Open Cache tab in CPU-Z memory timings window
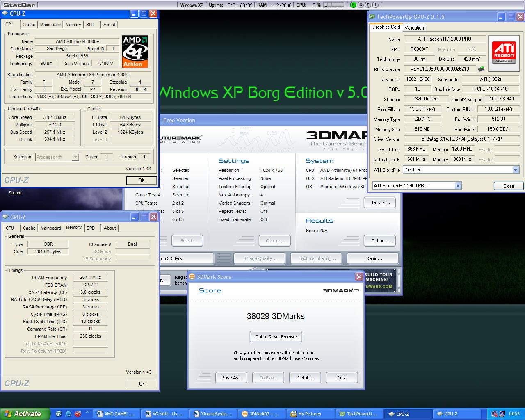Screen dimensions: 525x420 29,228
